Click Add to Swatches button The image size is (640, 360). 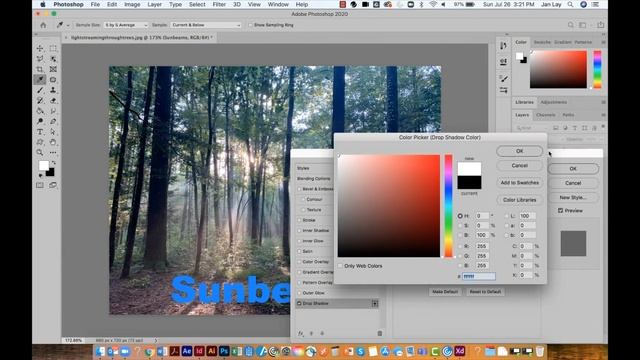(x=520, y=183)
